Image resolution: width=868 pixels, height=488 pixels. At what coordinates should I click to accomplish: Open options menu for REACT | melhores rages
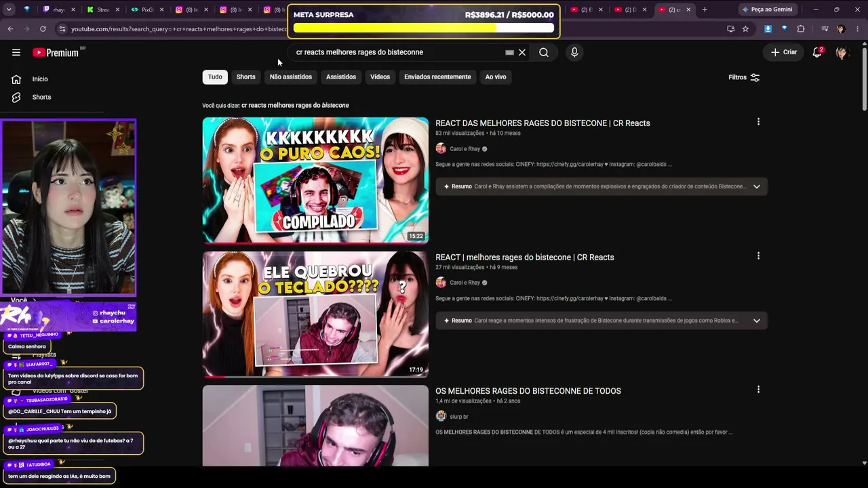[758, 256]
